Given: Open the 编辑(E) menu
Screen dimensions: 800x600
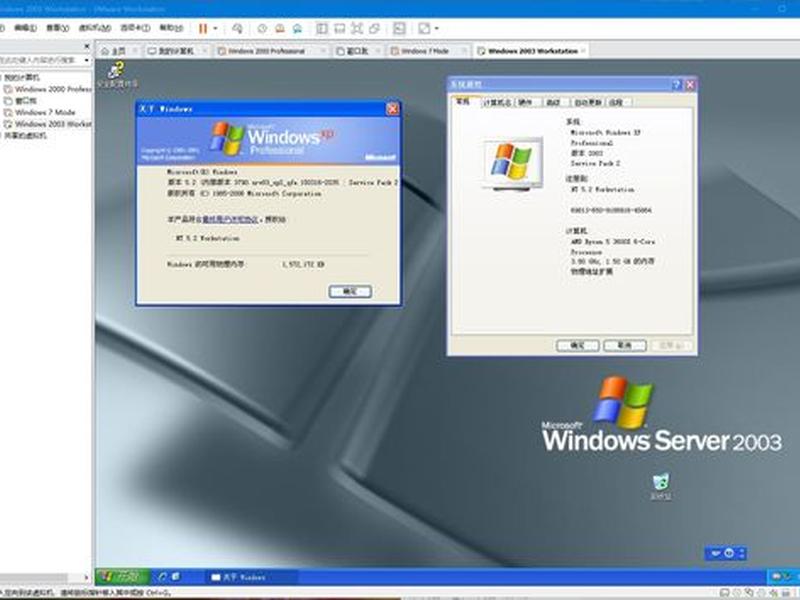Looking at the screenshot, I should click(x=26, y=28).
